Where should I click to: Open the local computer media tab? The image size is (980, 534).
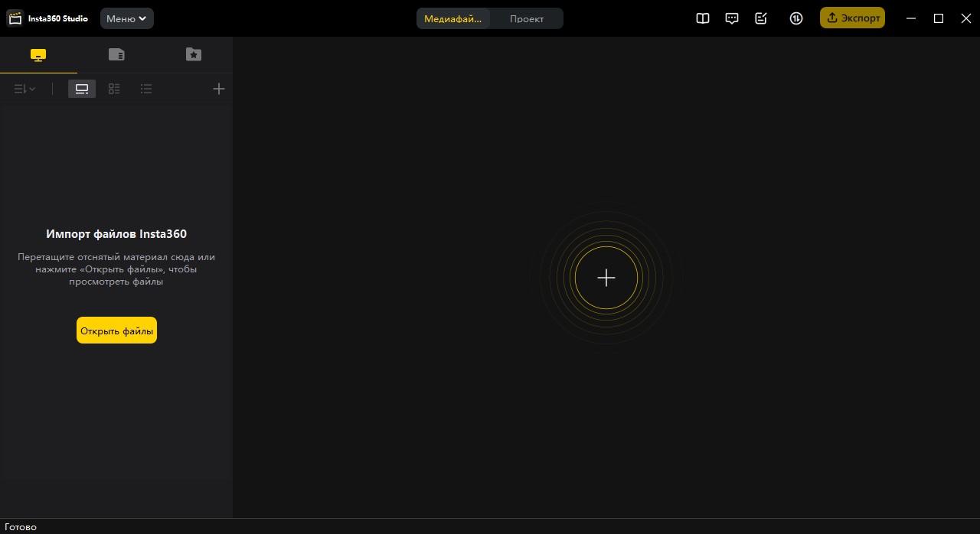point(38,55)
